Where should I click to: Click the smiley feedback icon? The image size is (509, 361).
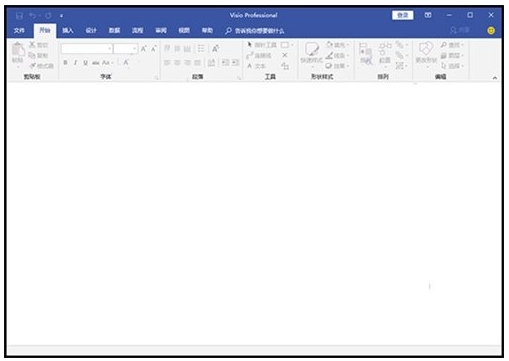tap(491, 31)
